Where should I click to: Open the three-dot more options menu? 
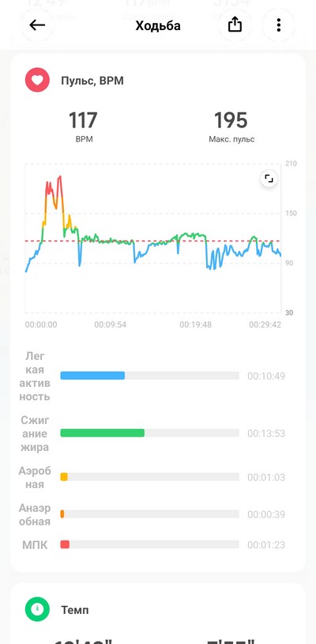[x=279, y=25]
